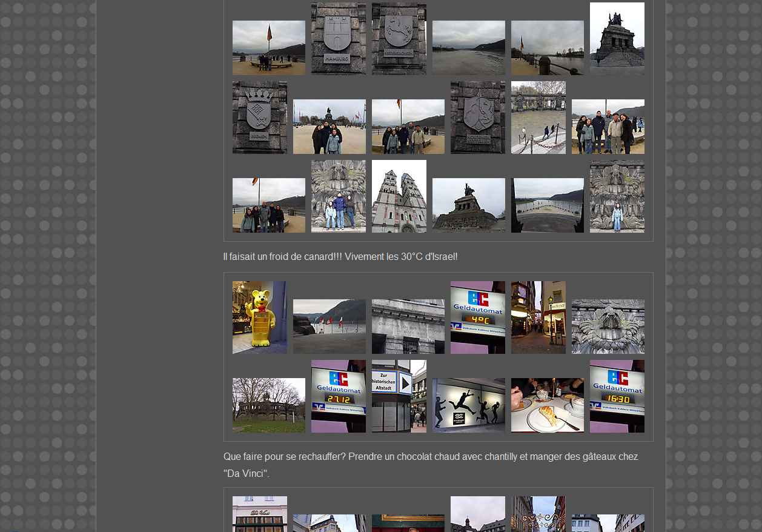
Task: Open the empty river landscape photo
Action: (x=468, y=48)
